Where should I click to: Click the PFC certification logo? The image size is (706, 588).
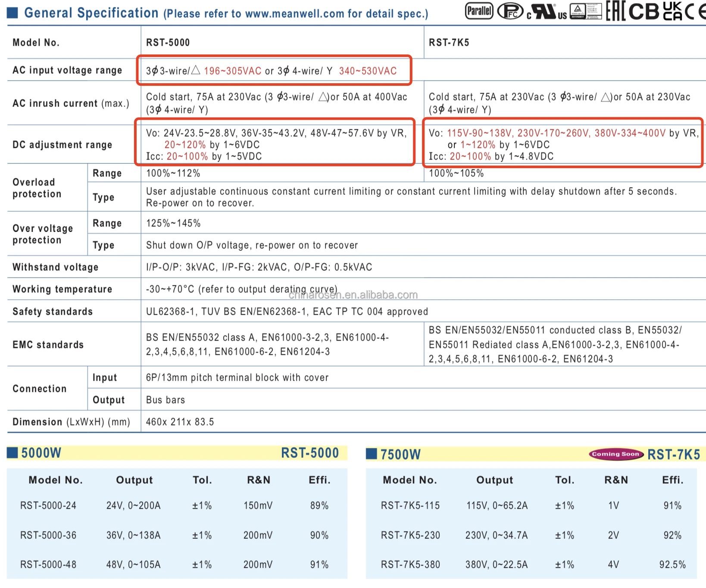(510, 11)
